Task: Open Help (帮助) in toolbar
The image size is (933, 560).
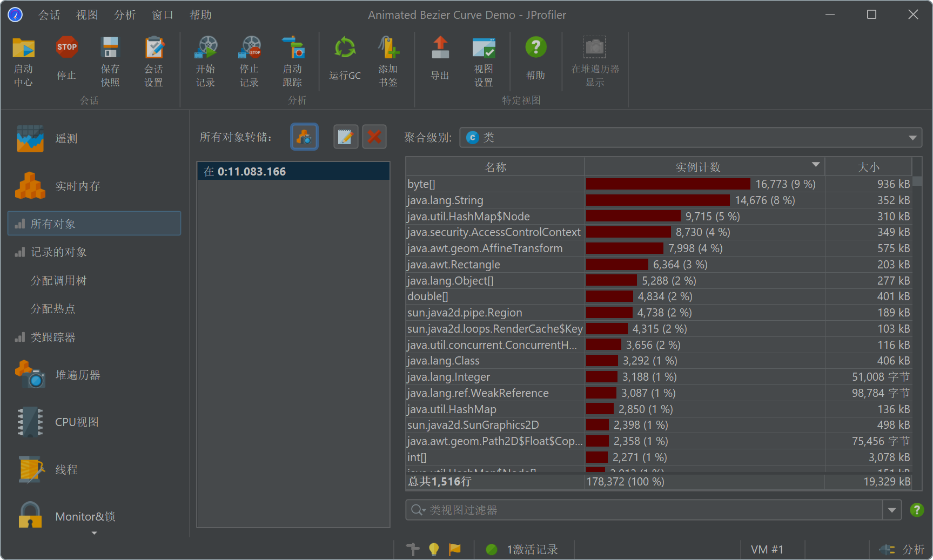Action: coord(535,58)
